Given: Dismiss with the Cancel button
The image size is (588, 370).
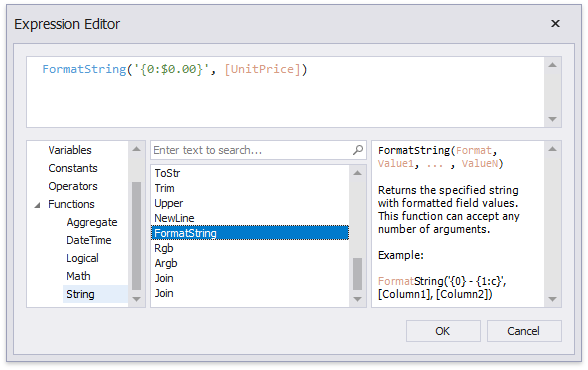Looking at the screenshot, I should 524,331.
